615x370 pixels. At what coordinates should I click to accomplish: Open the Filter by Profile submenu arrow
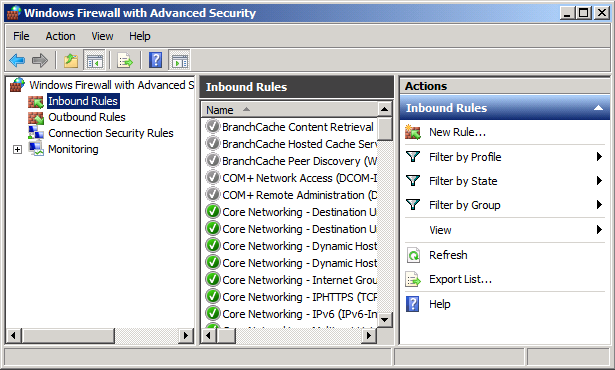click(x=599, y=157)
